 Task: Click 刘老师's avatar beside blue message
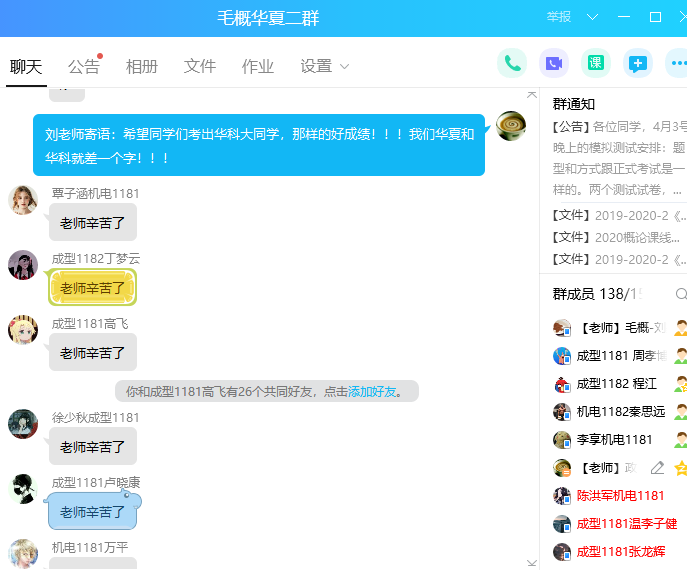(511, 127)
